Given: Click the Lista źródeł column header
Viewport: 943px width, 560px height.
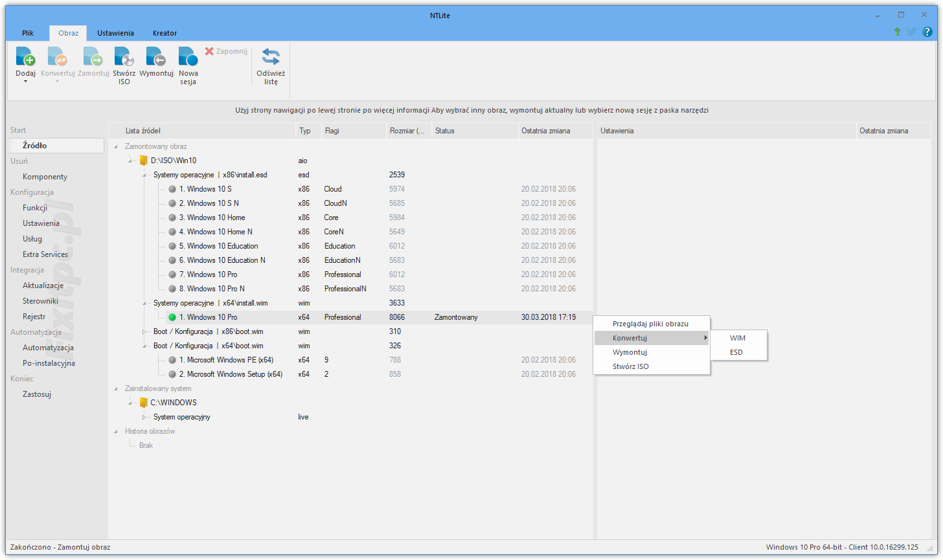Looking at the screenshot, I should 202,131.
